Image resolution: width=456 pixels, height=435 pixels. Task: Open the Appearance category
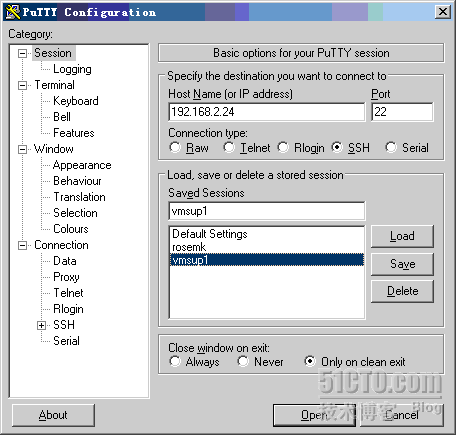point(82,165)
